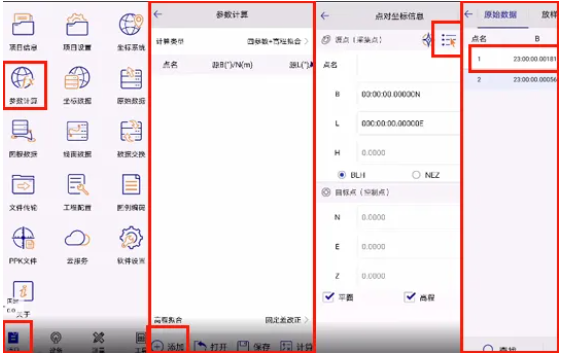Expand 计算类型 四参数+高程拟合 option
The width and height of the screenshot is (571, 364).
point(232,41)
